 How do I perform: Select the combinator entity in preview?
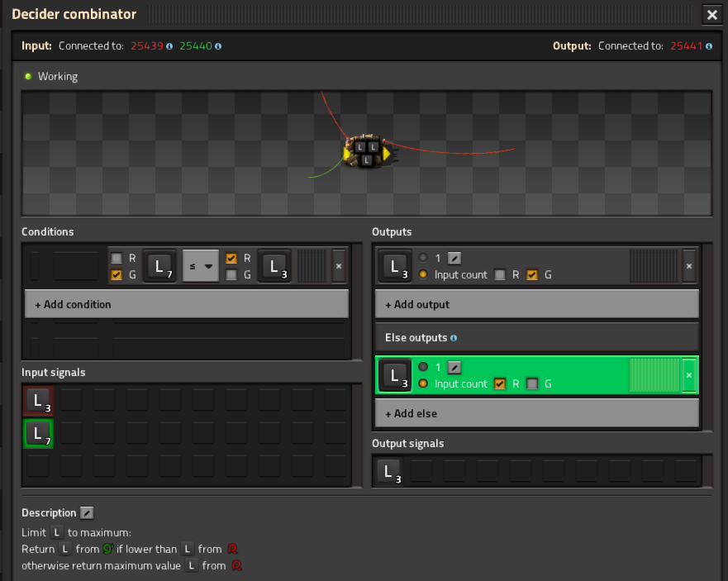click(367, 151)
